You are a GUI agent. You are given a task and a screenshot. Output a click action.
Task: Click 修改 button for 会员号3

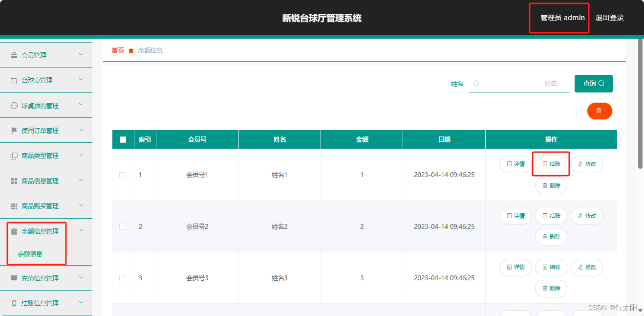[x=587, y=267]
